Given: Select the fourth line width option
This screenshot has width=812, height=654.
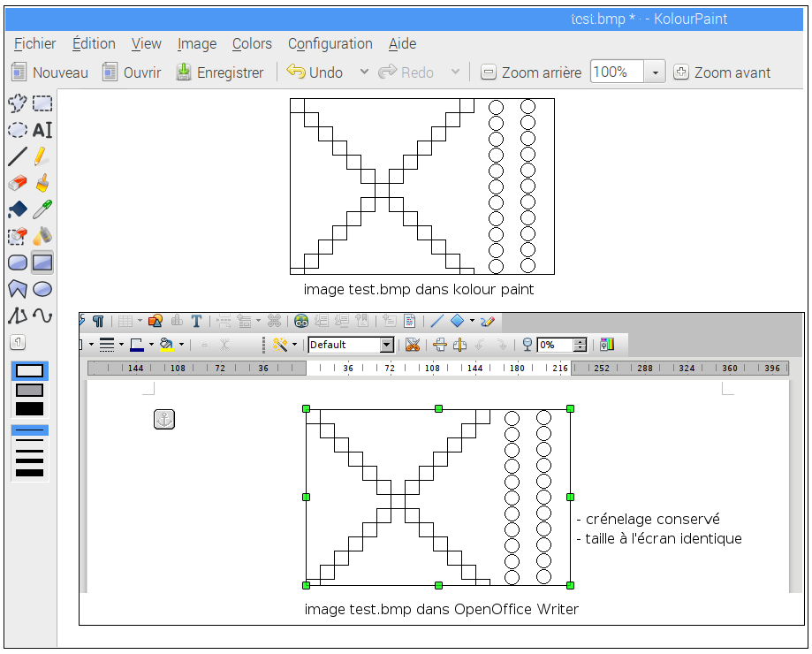Looking at the screenshot, I should 29,460.
